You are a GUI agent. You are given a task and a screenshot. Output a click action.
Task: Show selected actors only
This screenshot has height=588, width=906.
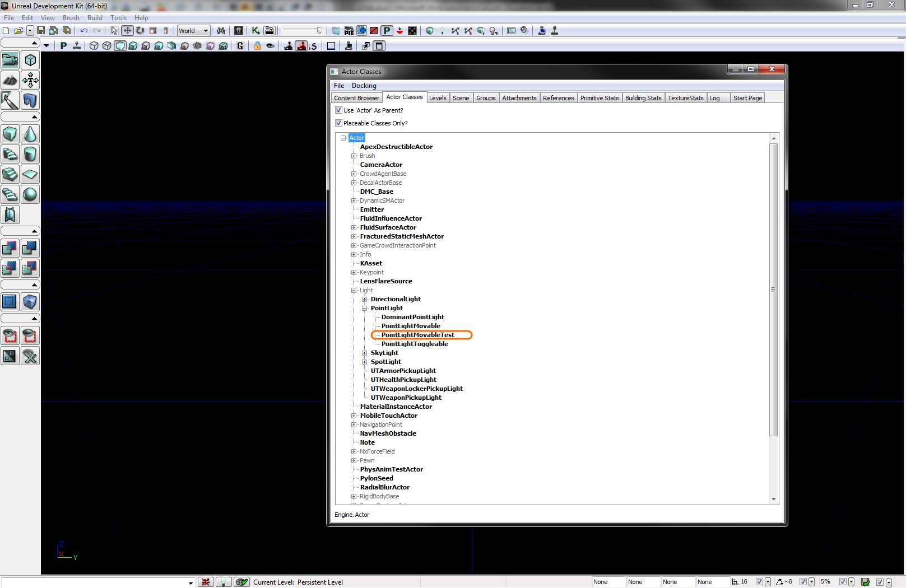coord(10,335)
